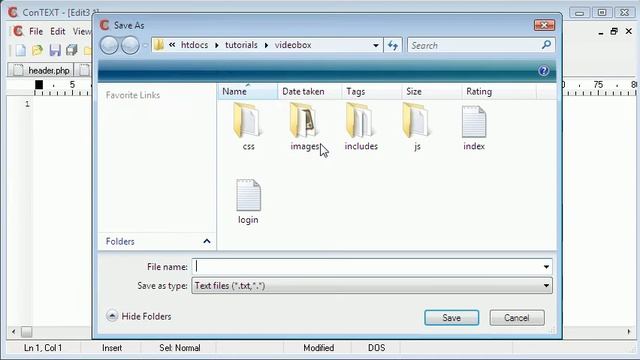The height and width of the screenshot is (360, 640).
Task: Open the images folder
Action: (x=304, y=127)
